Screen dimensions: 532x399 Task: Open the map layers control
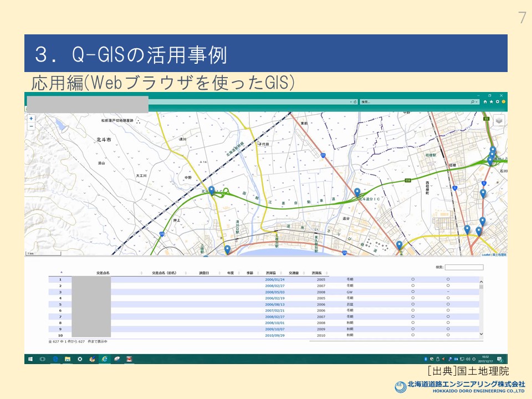tap(499, 121)
